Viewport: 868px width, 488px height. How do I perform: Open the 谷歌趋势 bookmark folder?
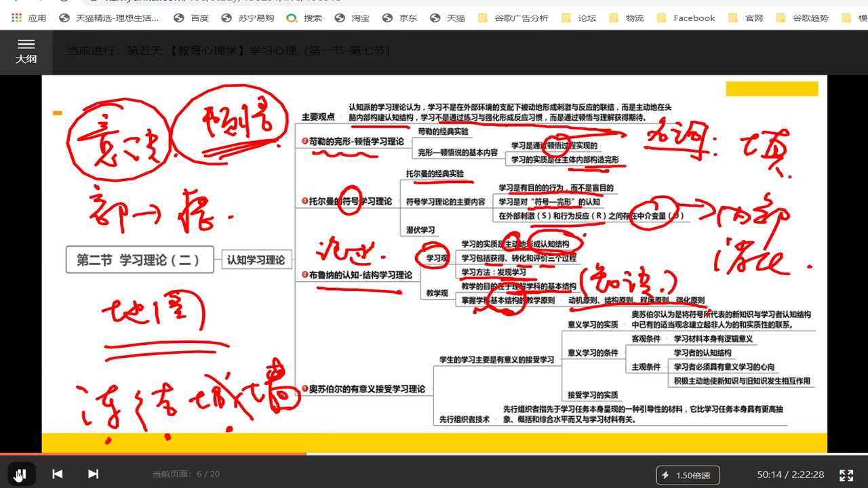click(803, 18)
